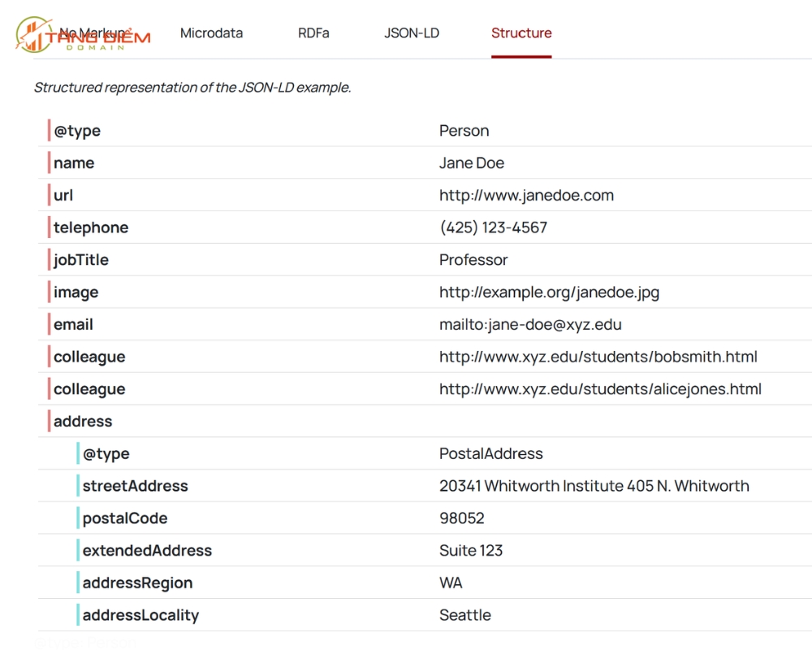The width and height of the screenshot is (812, 650).
Task: Select the Professor value
Action: coord(473,260)
